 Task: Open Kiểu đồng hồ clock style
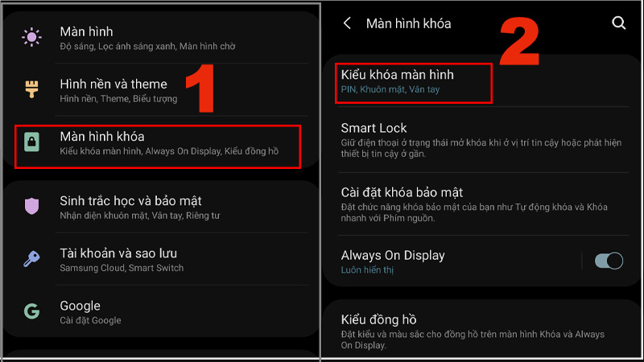point(483,331)
